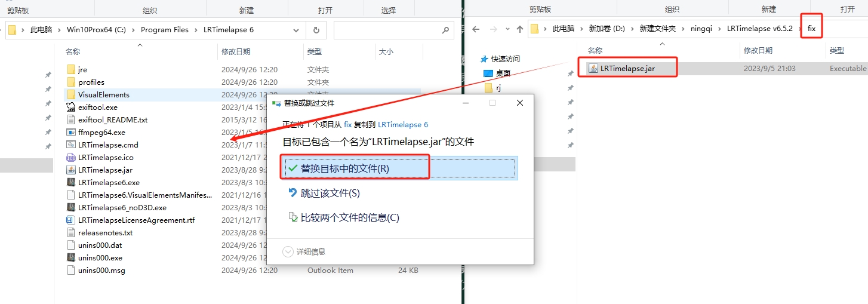
Task: Click the search box in left Explorer
Action: 388,30
